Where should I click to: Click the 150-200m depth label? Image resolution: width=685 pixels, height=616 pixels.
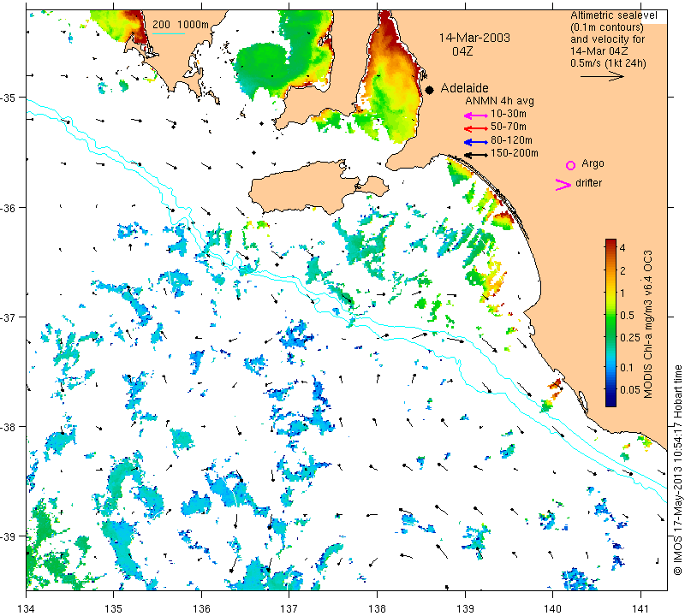coord(515,153)
